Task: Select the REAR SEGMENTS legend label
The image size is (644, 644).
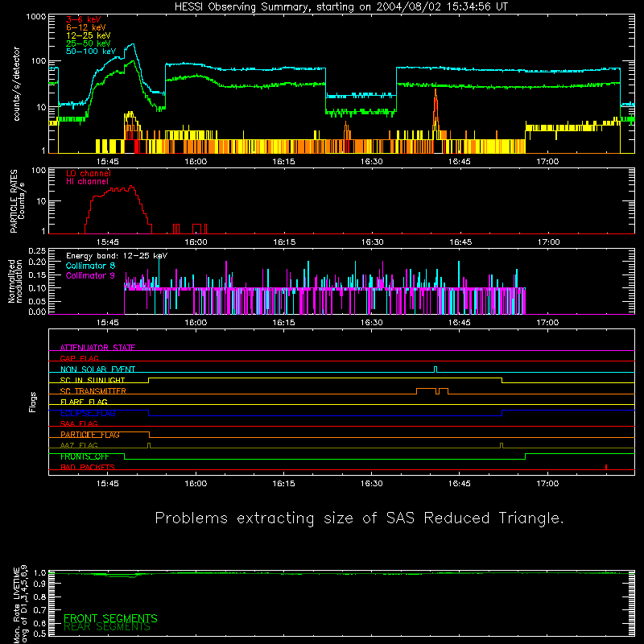Action: (107, 627)
